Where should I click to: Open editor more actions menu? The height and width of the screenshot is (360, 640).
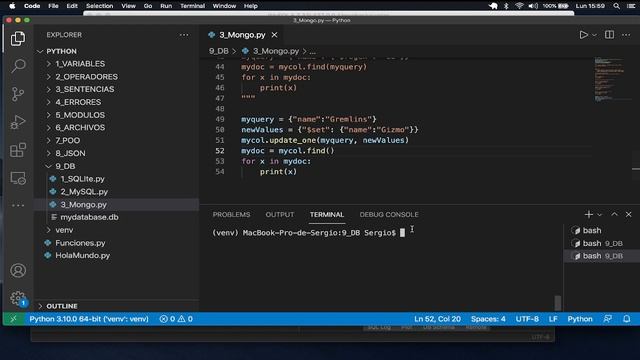(626, 35)
